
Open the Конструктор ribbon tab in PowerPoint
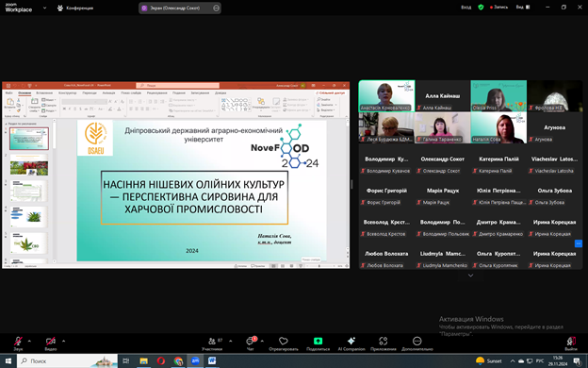coord(68,92)
